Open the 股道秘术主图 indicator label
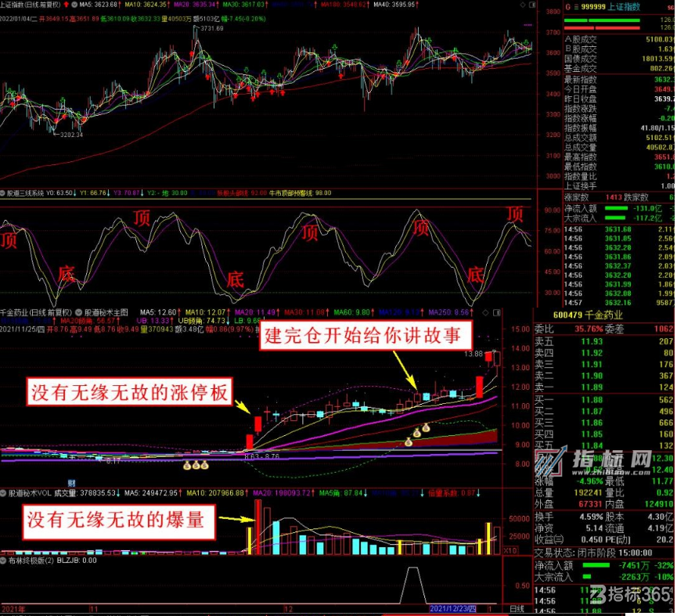677x616 pixels. click(106, 312)
